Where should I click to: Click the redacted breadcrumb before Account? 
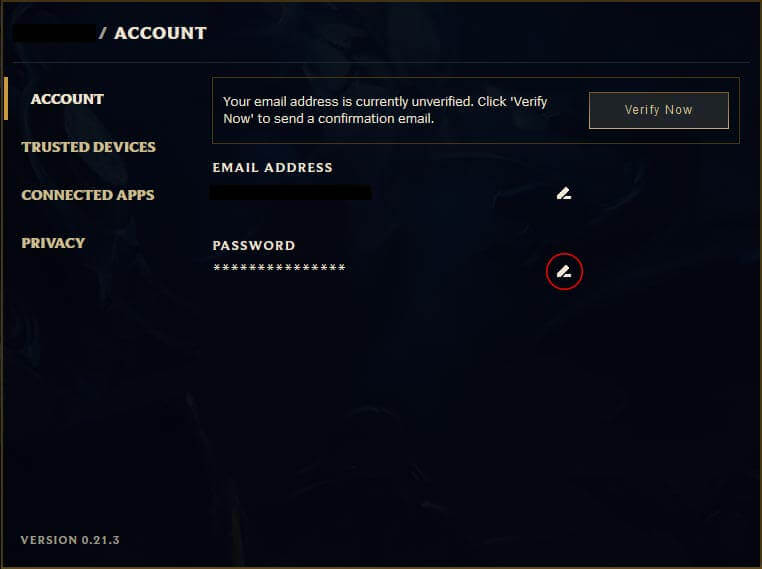pos(54,33)
